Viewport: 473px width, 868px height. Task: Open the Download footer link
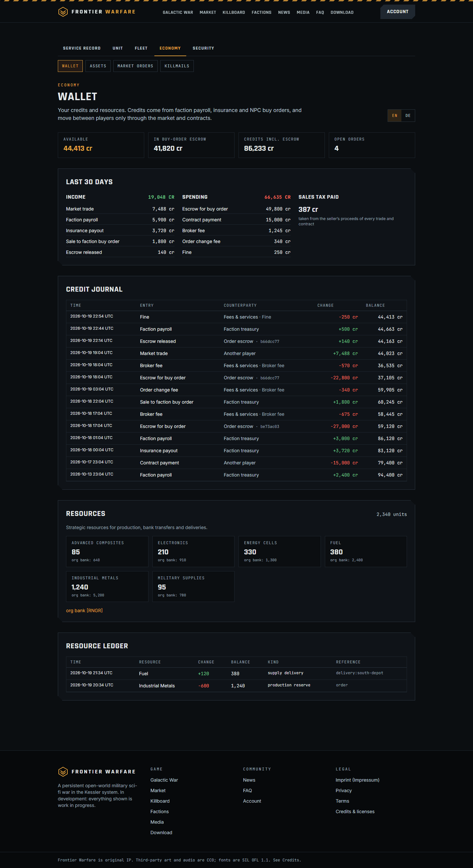coord(161,832)
